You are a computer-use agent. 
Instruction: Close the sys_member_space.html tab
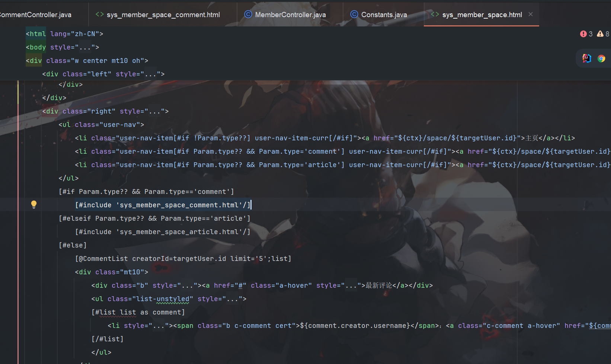pos(531,14)
